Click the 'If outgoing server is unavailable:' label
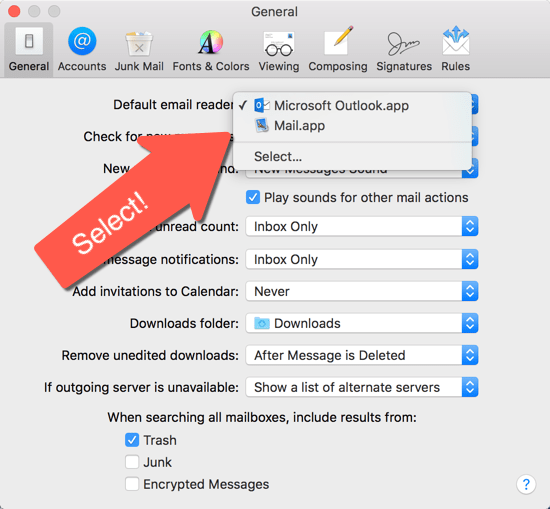The height and width of the screenshot is (509, 550). point(141,387)
